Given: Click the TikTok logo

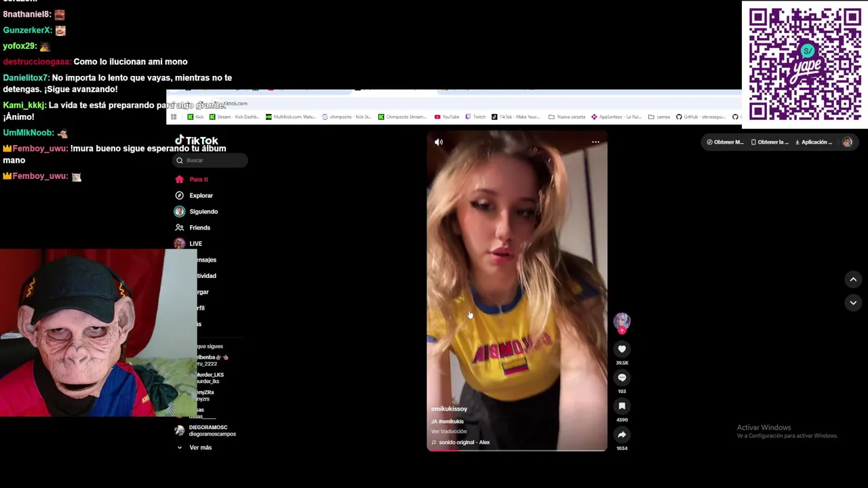Looking at the screenshot, I should 197,140.
